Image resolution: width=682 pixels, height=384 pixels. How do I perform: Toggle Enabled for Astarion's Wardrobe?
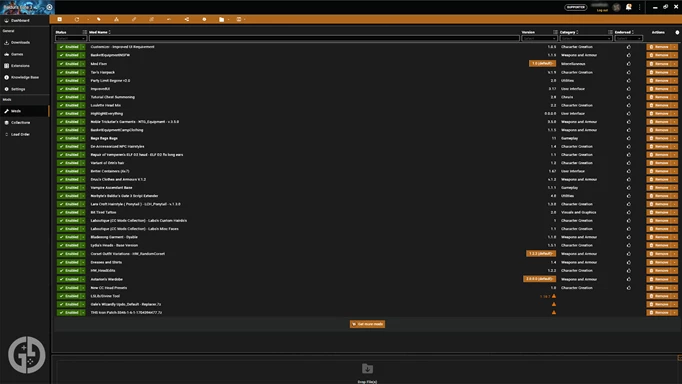(69, 279)
